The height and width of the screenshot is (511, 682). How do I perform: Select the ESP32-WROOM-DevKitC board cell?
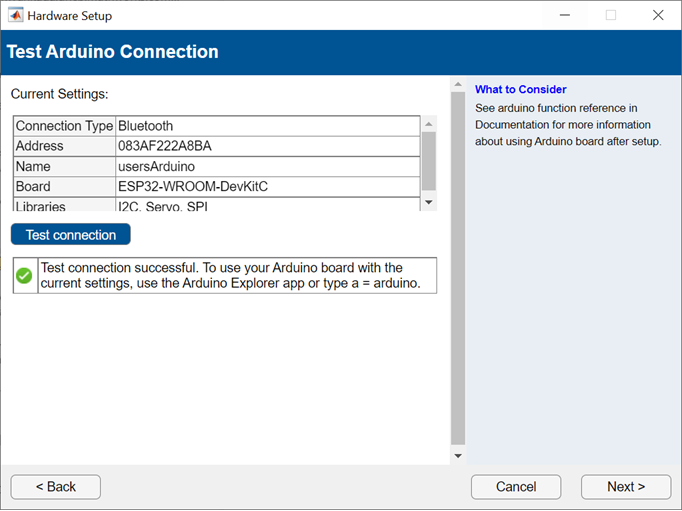(267, 186)
